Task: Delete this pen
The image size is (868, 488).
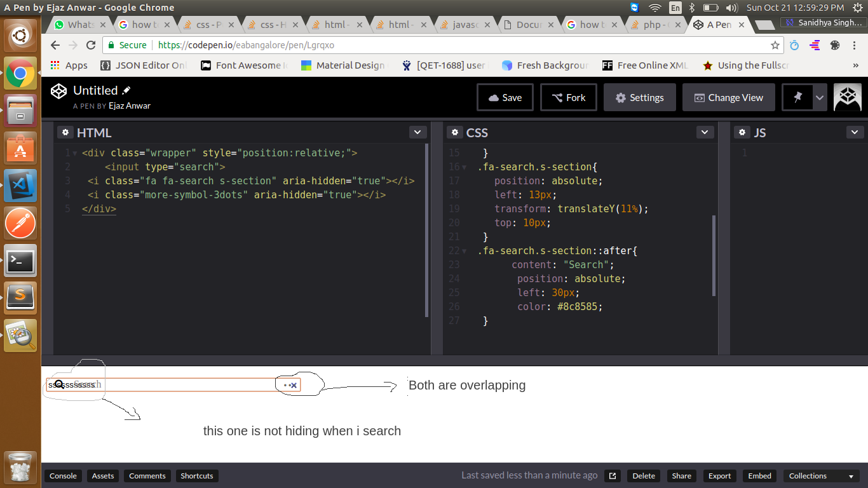Action: pyautogui.click(x=644, y=476)
